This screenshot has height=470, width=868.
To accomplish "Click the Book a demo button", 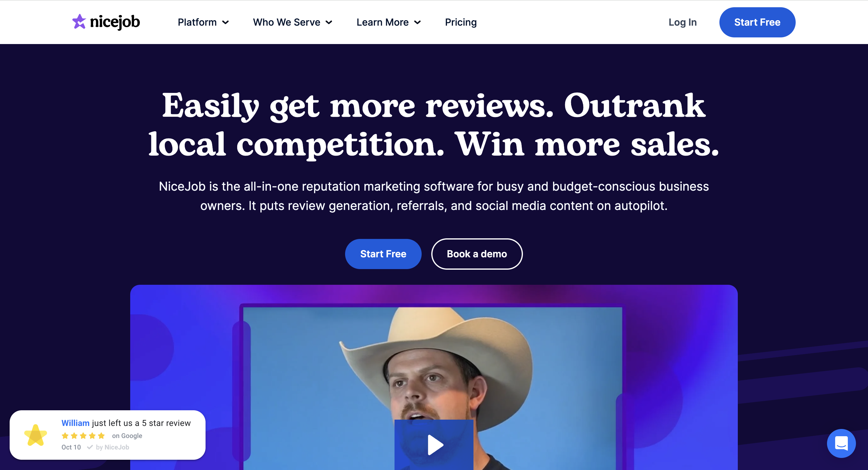I will pyautogui.click(x=477, y=254).
